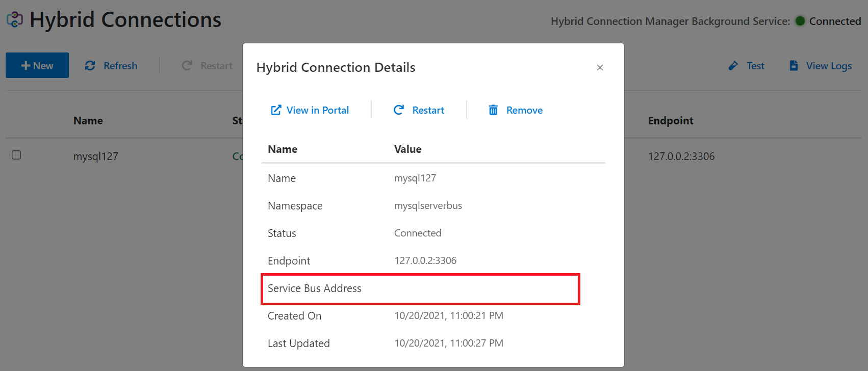Open View Logs
Viewport: 868px width, 371px height.
[x=829, y=66]
